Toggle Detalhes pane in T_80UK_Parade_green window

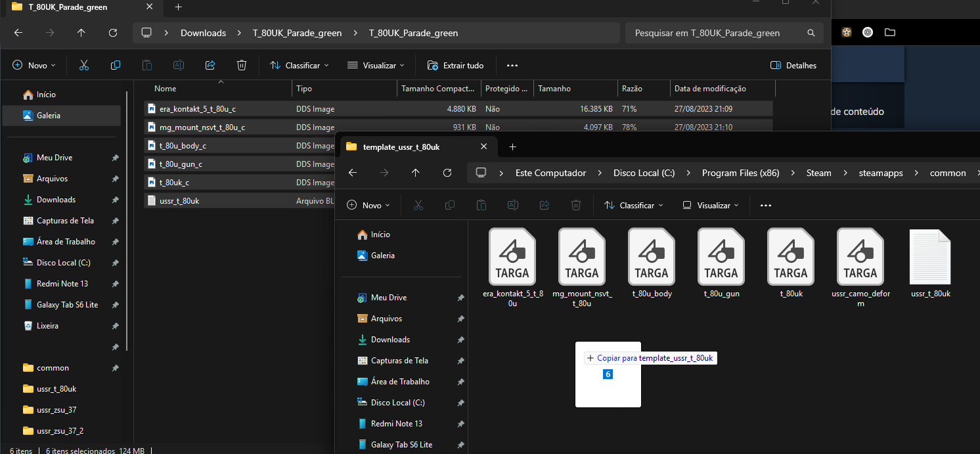(x=793, y=65)
